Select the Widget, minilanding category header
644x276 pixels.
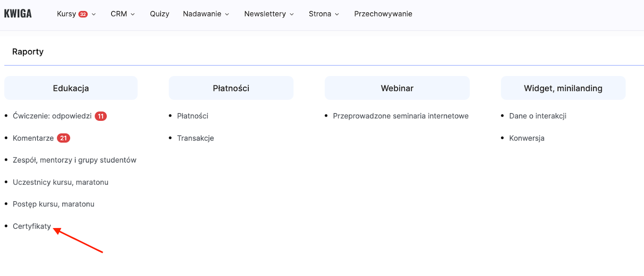(x=563, y=88)
